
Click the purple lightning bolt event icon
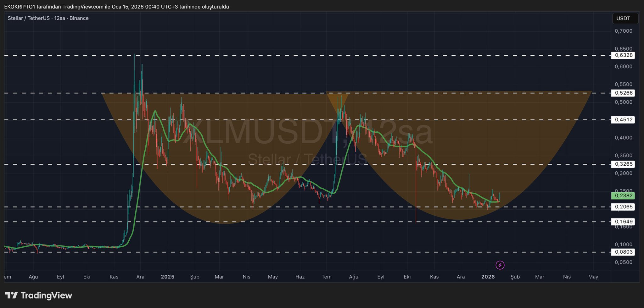click(500, 265)
